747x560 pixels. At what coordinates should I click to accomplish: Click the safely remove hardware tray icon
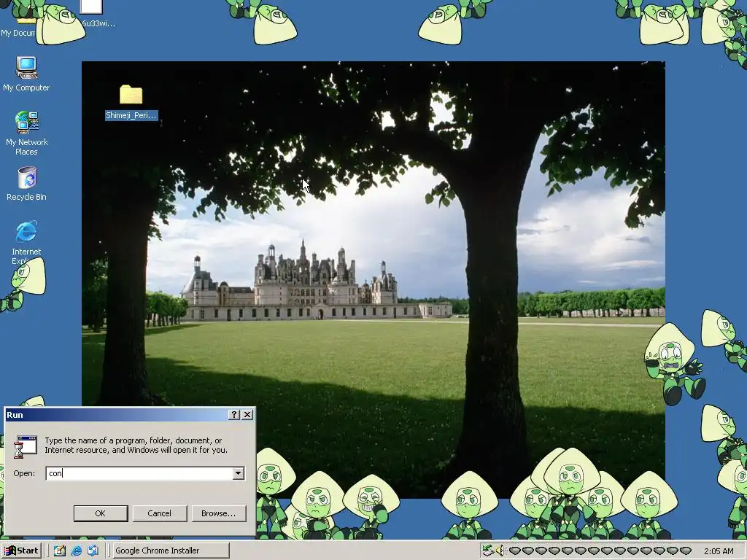click(x=487, y=551)
